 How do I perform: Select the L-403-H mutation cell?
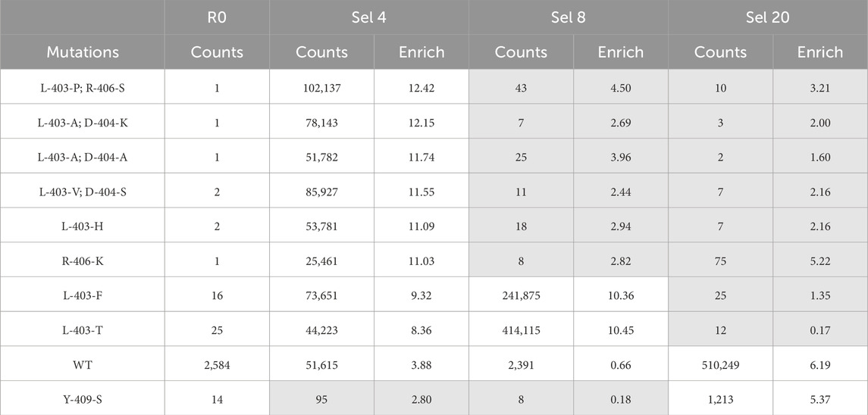83,226
